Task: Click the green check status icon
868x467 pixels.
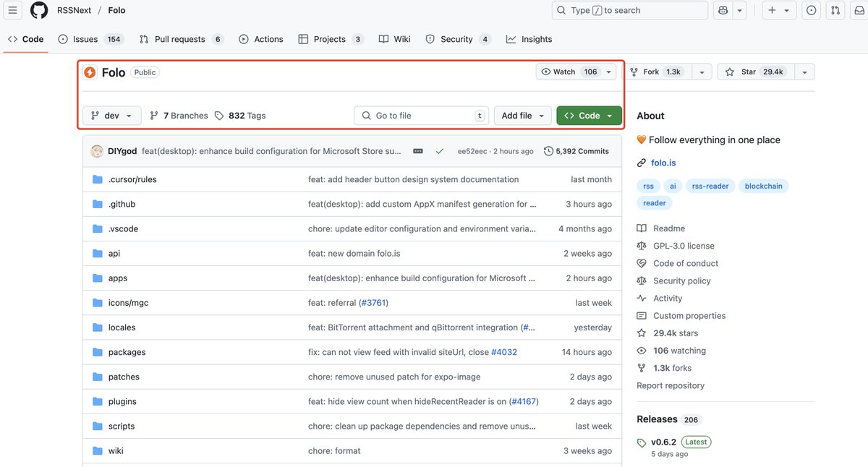Action: (x=439, y=151)
